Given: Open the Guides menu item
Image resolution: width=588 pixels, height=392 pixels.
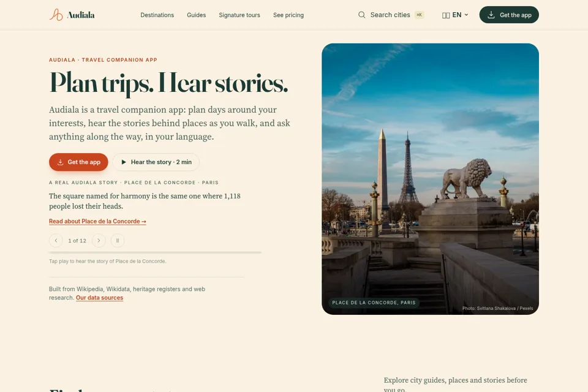Looking at the screenshot, I should [196, 15].
